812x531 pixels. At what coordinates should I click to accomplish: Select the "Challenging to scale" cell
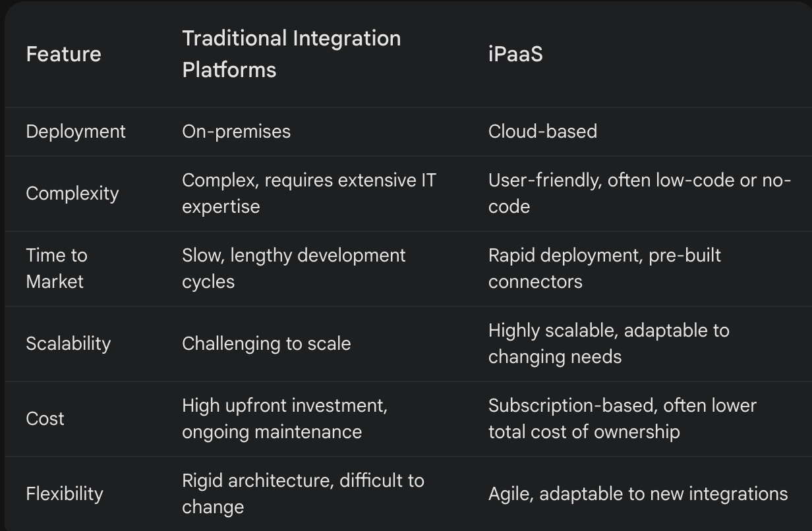tap(266, 343)
